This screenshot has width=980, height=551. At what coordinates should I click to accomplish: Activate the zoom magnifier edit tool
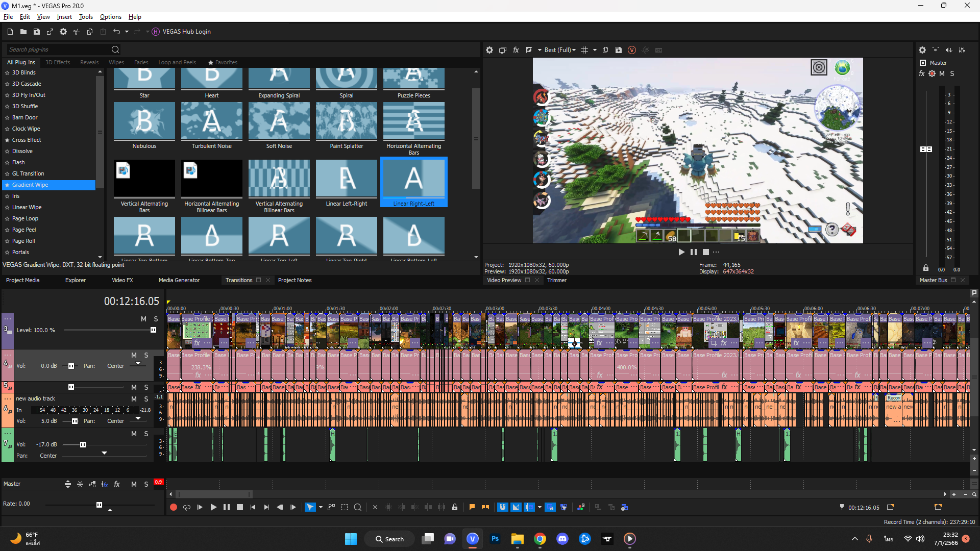click(x=358, y=507)
